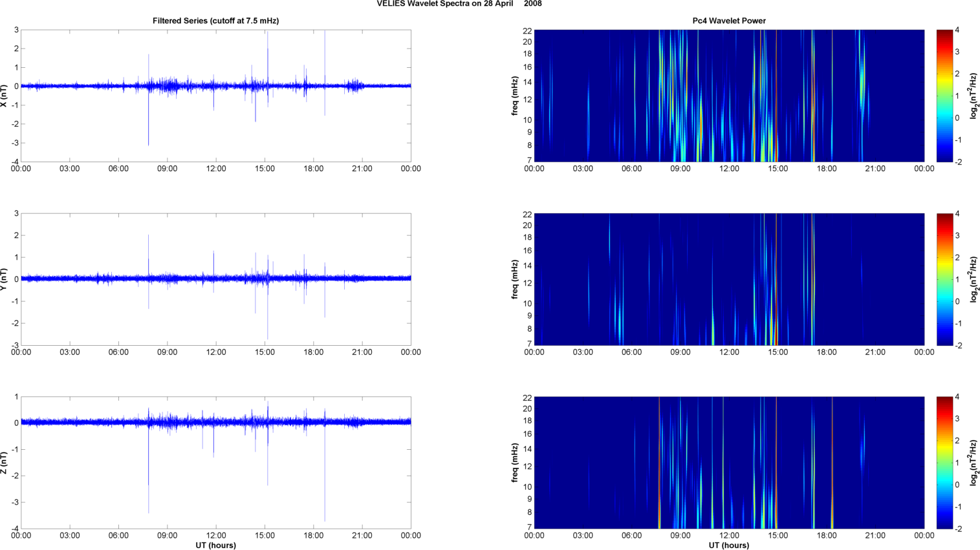Click the Filtered Series cutoff title
The width and height of the screenshot is (980, 550).
click(x=216, y=21)
